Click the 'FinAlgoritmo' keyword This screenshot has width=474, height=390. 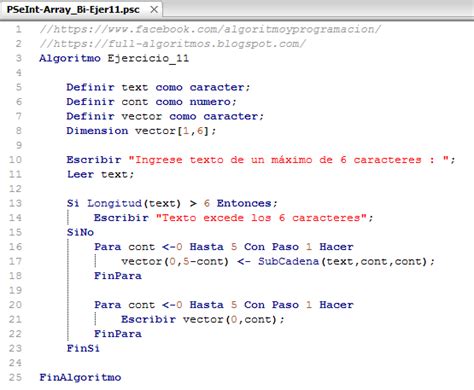(x=80, y=378)
